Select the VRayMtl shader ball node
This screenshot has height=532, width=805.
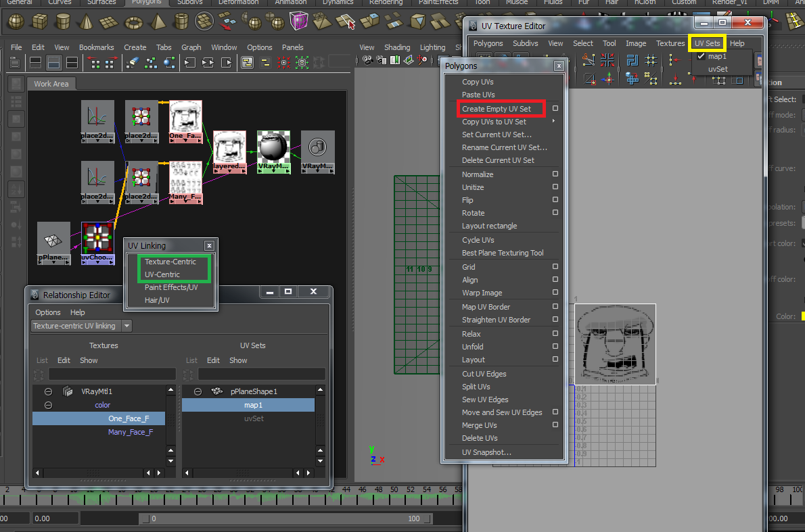click(273, 147)
